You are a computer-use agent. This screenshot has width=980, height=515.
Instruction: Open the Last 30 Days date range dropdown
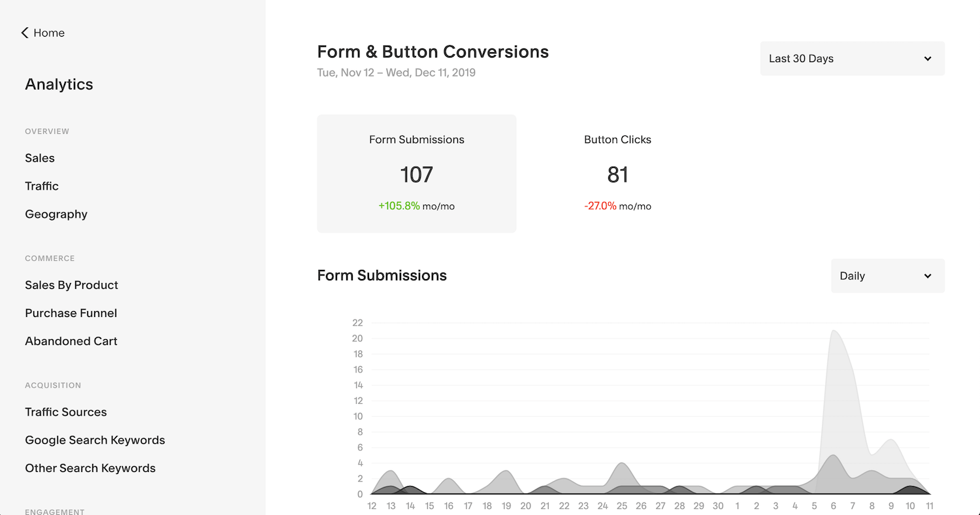(x=851, y=58)
